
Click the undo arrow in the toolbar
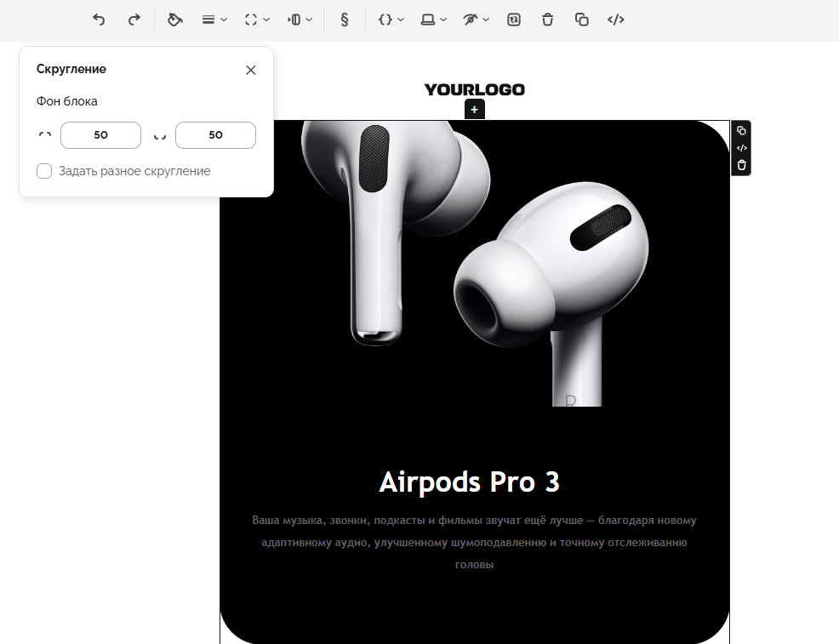[99, 20]
